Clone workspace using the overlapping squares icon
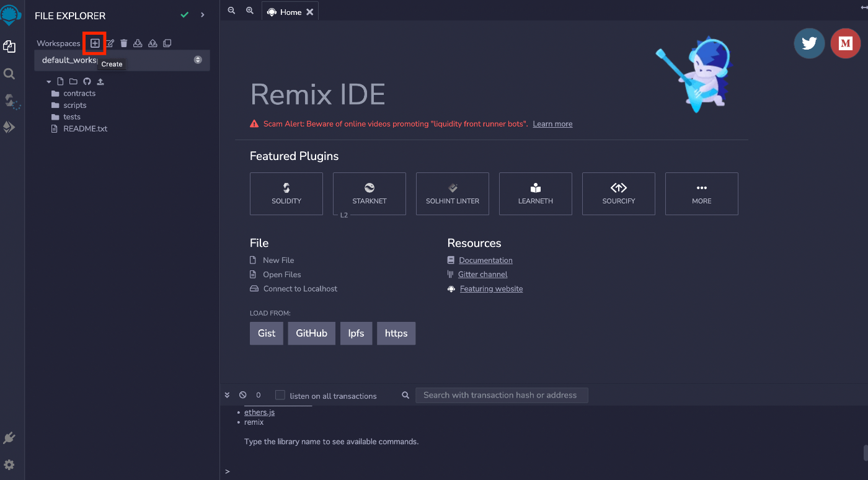868x480 pixels. click(167, 43)
